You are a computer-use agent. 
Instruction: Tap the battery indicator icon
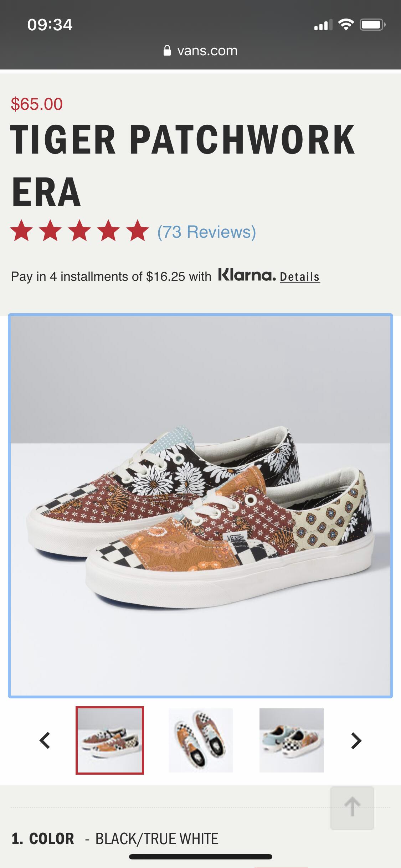pyautogui.click(x=372, y=25)
